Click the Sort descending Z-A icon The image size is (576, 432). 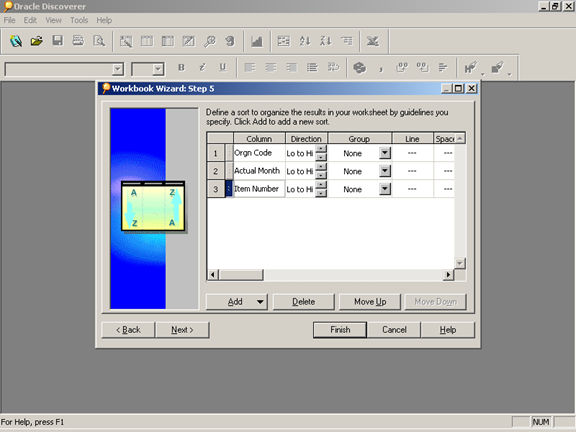click(325, 41)
